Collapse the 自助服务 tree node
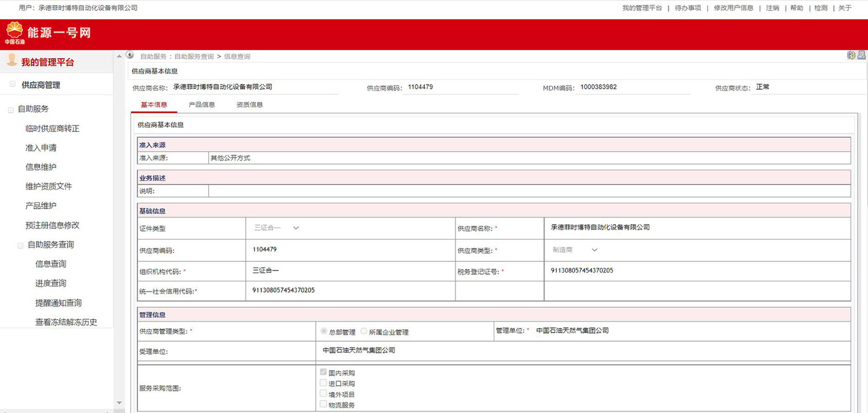Image resolution: width=868 pixels, height=413 pixels. click(10, 109)
